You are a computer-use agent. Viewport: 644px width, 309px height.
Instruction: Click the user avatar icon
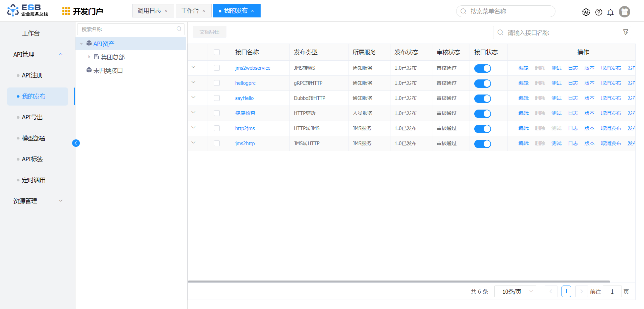[x=625, y=12]
